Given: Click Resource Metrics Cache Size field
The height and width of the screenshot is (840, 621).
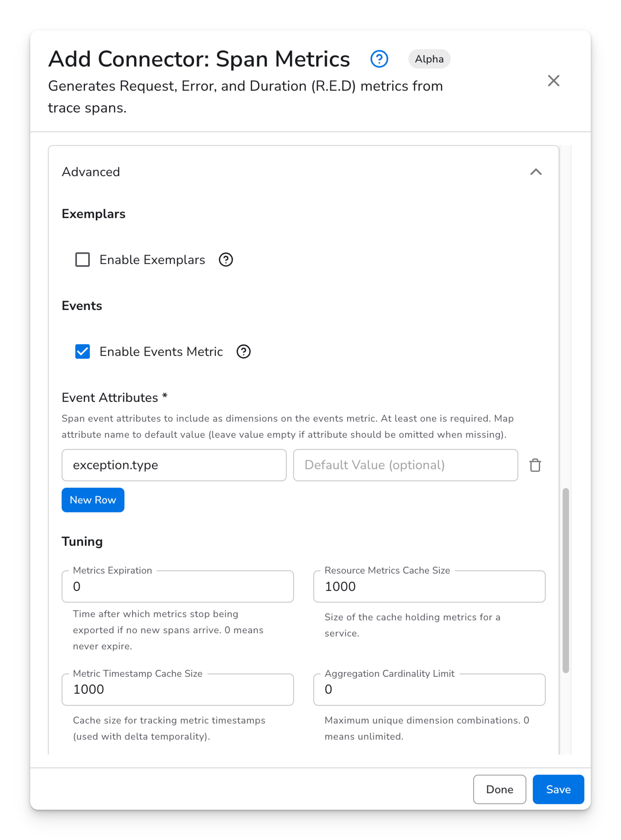Looking at the screenshot, I should pos(429,586).
